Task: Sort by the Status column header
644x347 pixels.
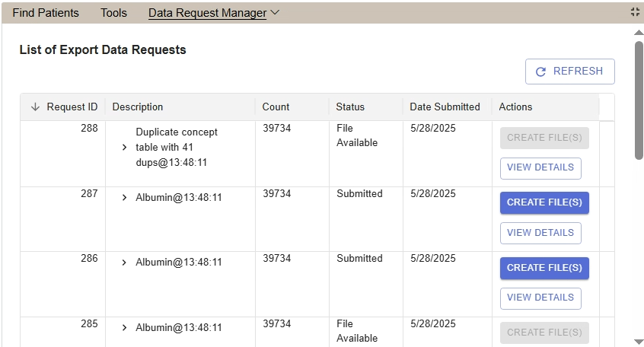Action: 351,107
